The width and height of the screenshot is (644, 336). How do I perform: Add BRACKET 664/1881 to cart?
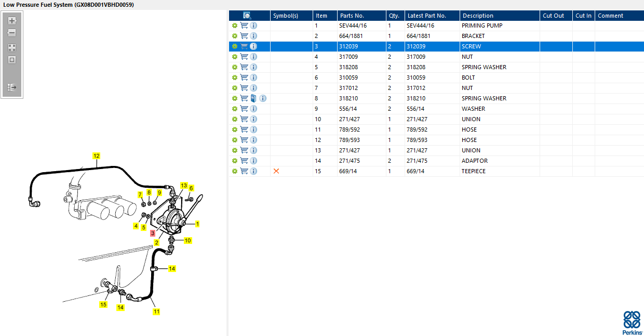point(244,36)
